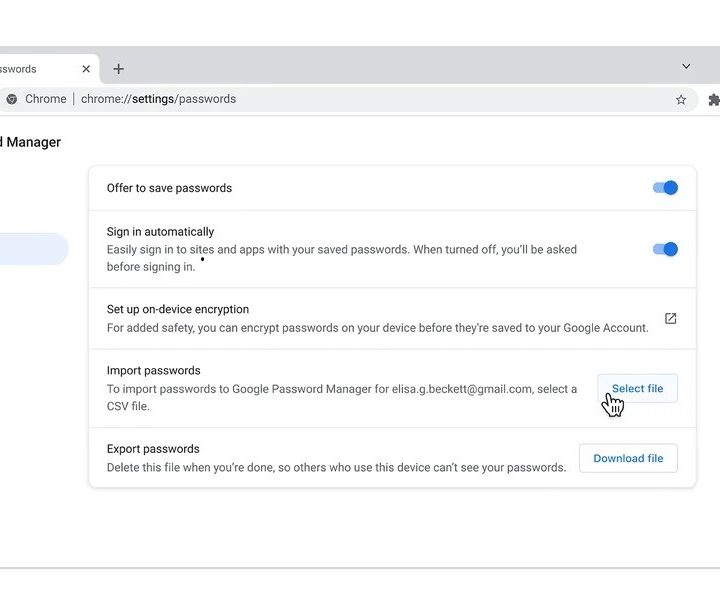This screenshot has height=612, width=720.
Task: Open the extensions puzzle icon
Action: point(714,100)
